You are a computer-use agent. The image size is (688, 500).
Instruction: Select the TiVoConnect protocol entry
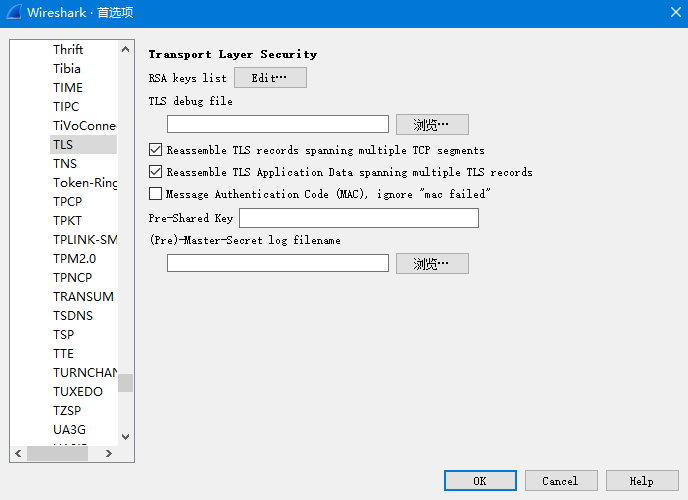click(85, 125)
